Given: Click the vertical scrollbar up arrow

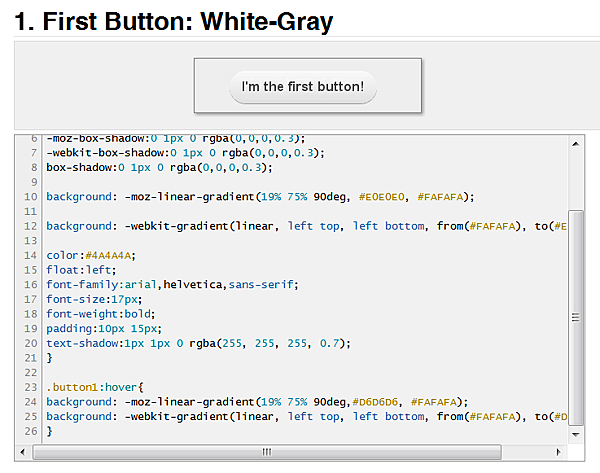Looking at the screenshot, I should tap(576, 144).
